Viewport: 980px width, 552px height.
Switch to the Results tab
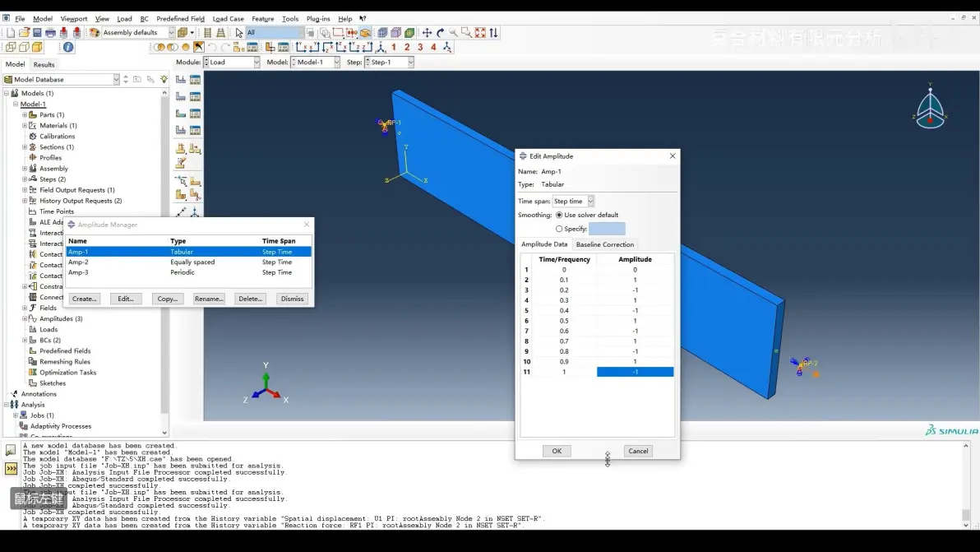[x=44, y=64]
